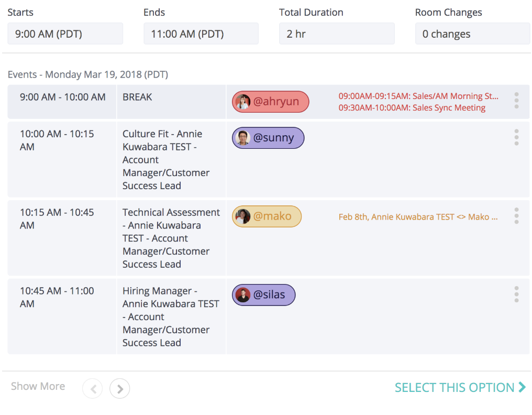Screen dimensions: 532x415
Task: Click @silas's avatar picture
Action: point(242,295)
